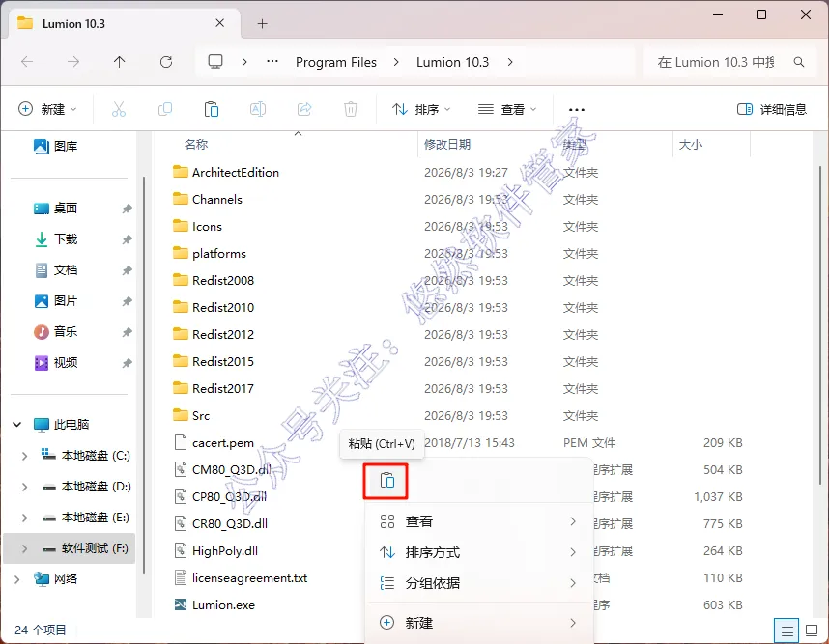
Task: Unpin Downloads using its pin icon
Action: click(127, 239)
